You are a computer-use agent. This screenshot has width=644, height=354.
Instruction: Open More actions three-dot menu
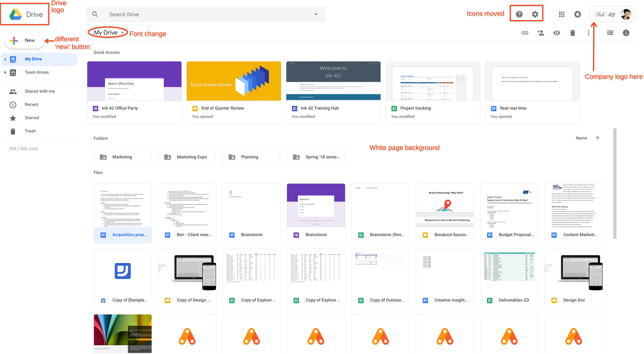tap(589, 33)
